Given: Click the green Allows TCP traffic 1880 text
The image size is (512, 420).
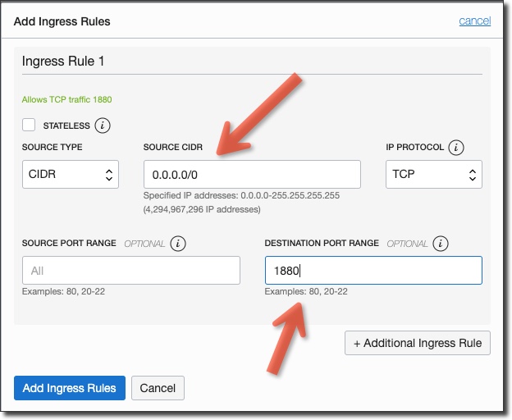Looking at the screenshot, I should click(x=67, y=100).
